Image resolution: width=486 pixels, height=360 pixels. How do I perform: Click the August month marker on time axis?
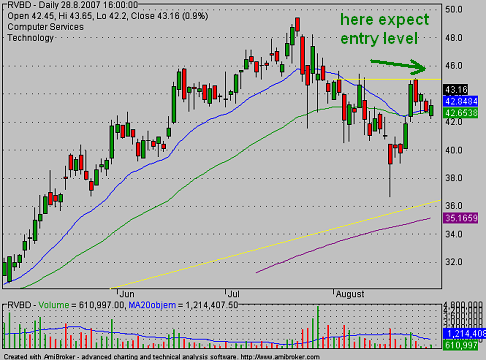350,294
